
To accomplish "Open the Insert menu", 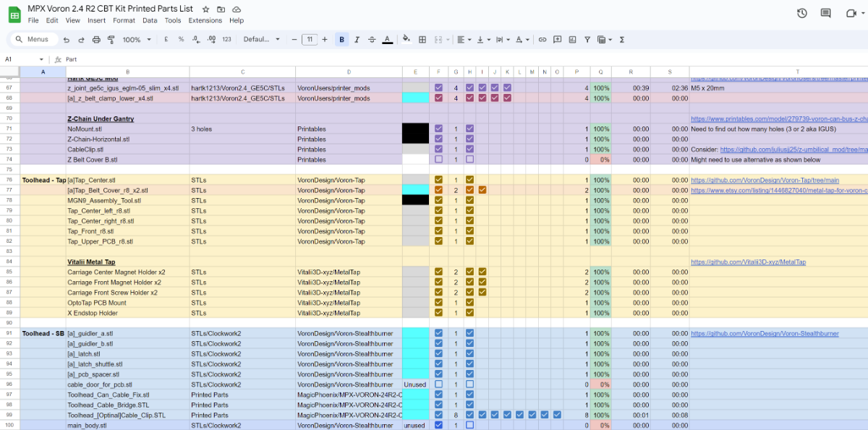I will pos(97,20).
